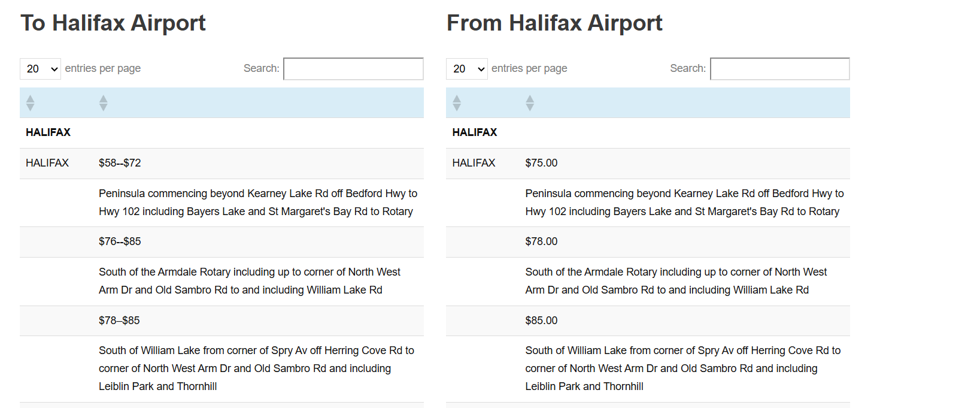
Task: Click Search field in From Halifax Airport table
Action: (779, 69)
